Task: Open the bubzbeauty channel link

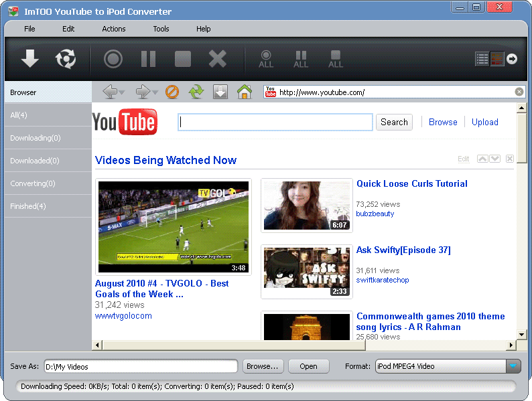Action: pyautogui.click(x=375, y=214)
